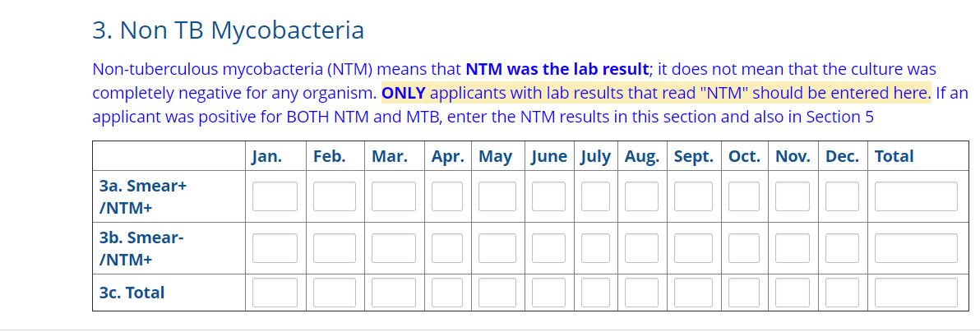Click the 3b Smear-/NTM+ September input
The image size is (980, 332).
(694, 248)
